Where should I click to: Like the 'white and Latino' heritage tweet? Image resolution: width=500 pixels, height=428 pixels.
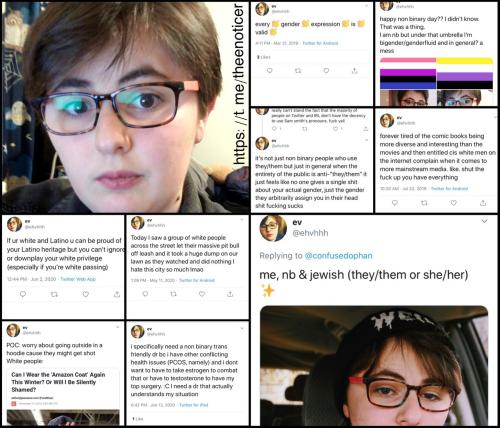[86, 294]
